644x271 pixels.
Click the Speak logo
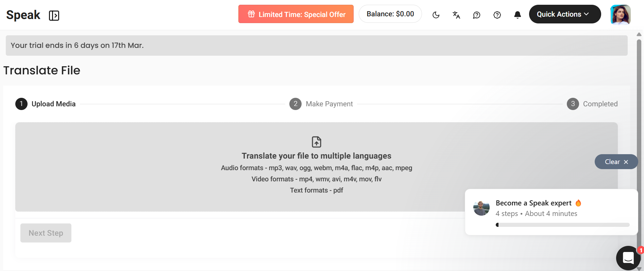click(x=23, y=15)
